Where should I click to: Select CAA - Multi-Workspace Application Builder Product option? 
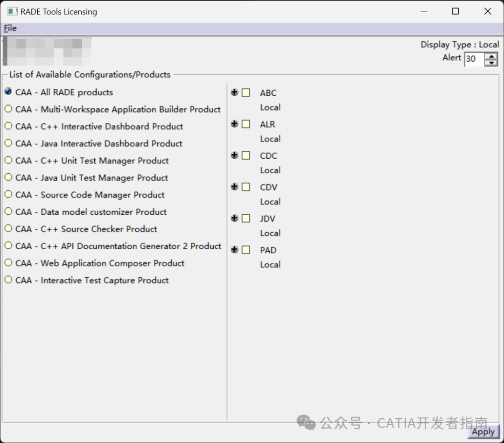coord(8,109)
